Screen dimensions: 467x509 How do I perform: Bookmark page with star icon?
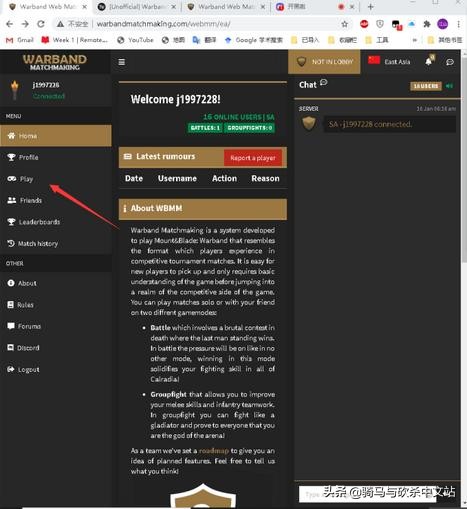345,24
